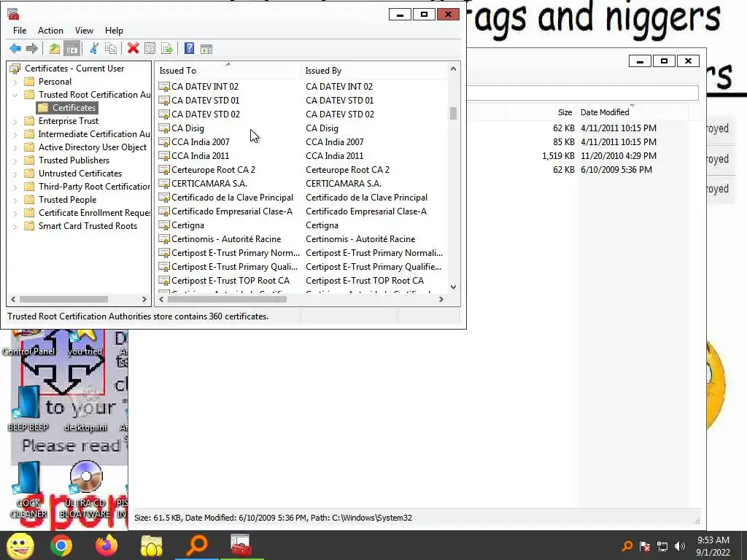
Task: Expand the Active Directory User Object node
Action: coord(15,147)
